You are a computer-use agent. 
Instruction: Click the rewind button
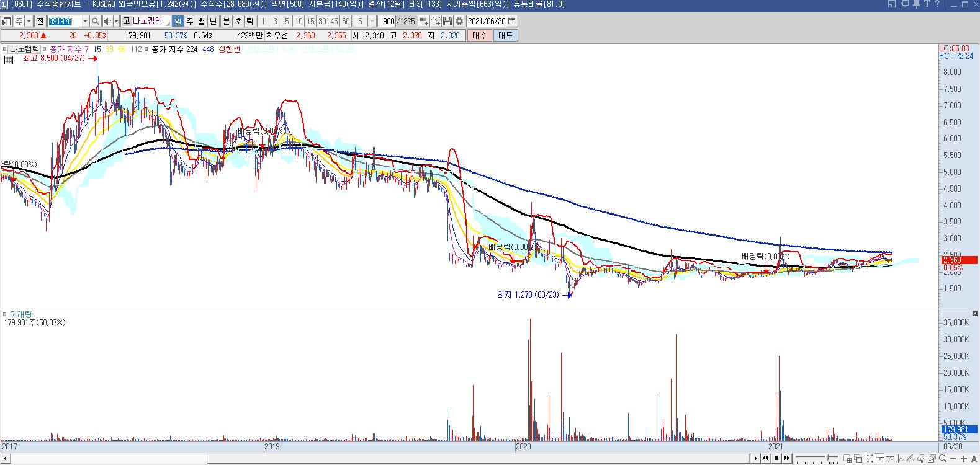(x=766, y=458)
